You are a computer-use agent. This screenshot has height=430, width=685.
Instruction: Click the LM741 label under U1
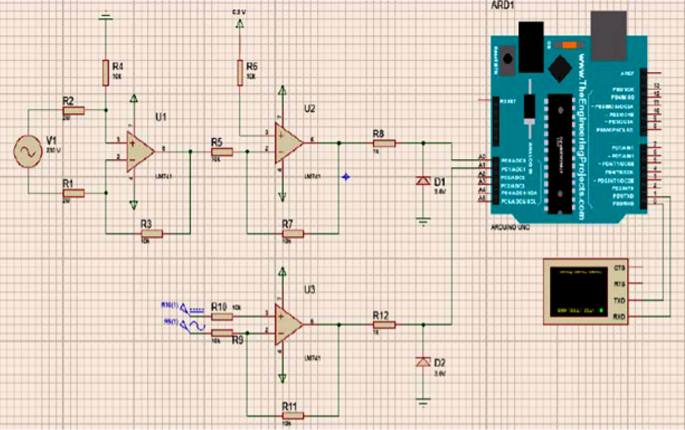click(x=164, y=177)
